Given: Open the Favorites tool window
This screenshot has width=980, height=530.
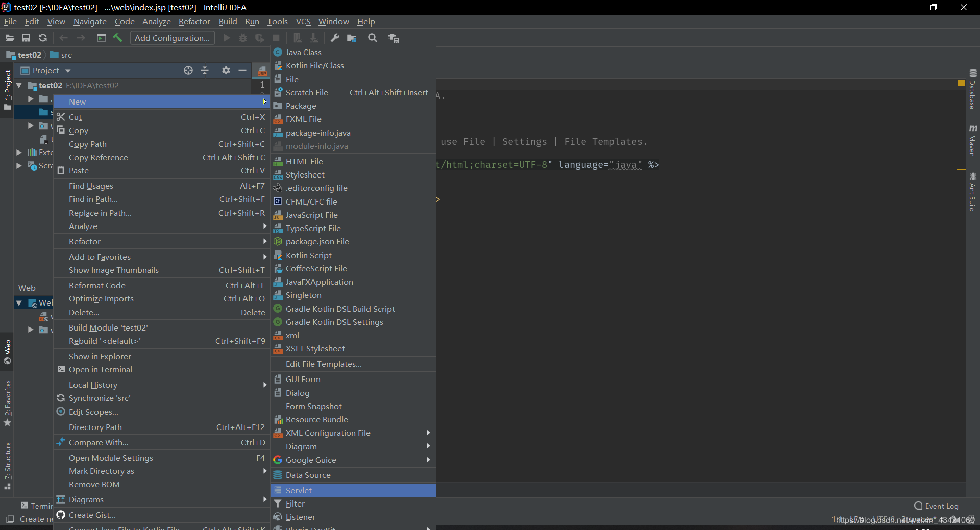Looking at the screenshot, I should pyautogui.click(x=8, y=403).
